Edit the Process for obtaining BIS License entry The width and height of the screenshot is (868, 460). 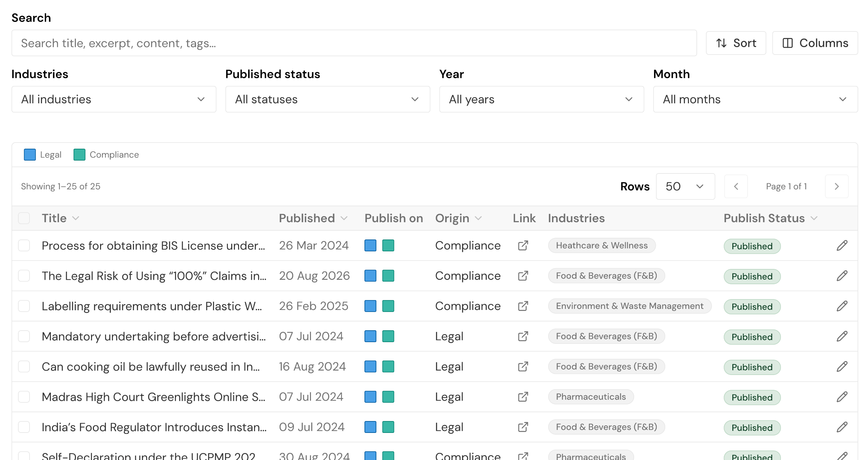click(x=842, y=246)
